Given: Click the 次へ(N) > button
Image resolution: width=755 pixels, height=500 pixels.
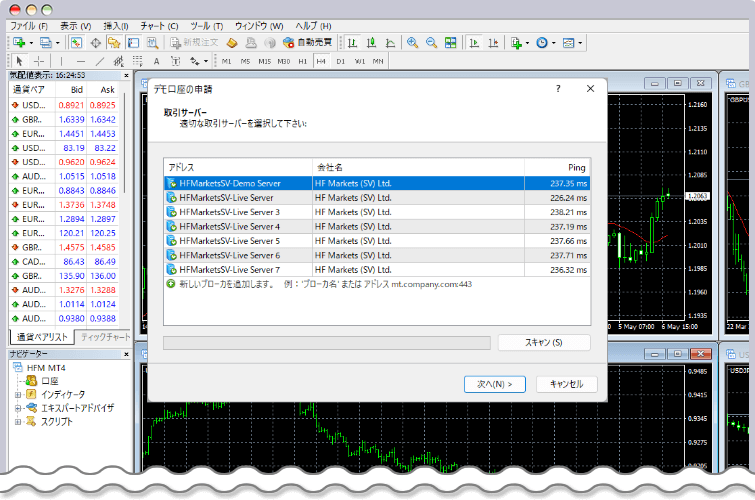Looking at the screenshot, I should point(495,384).
